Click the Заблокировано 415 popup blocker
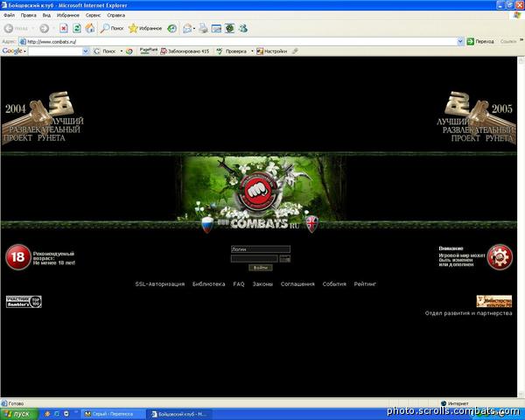The image size is (525, 420). click(x=185, y=52)
